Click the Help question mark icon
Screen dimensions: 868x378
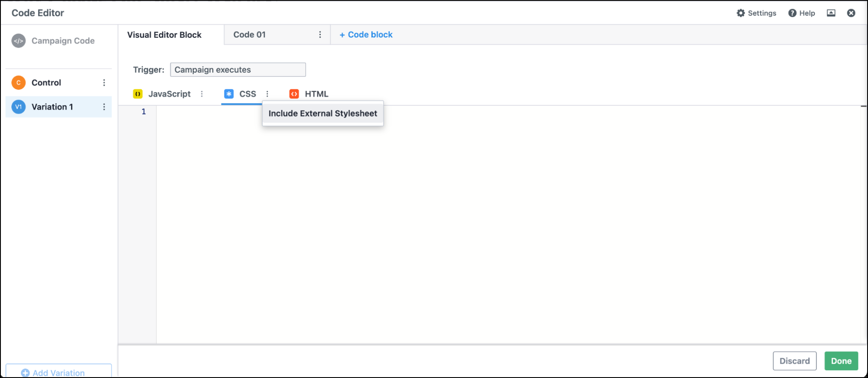(792, 13)
